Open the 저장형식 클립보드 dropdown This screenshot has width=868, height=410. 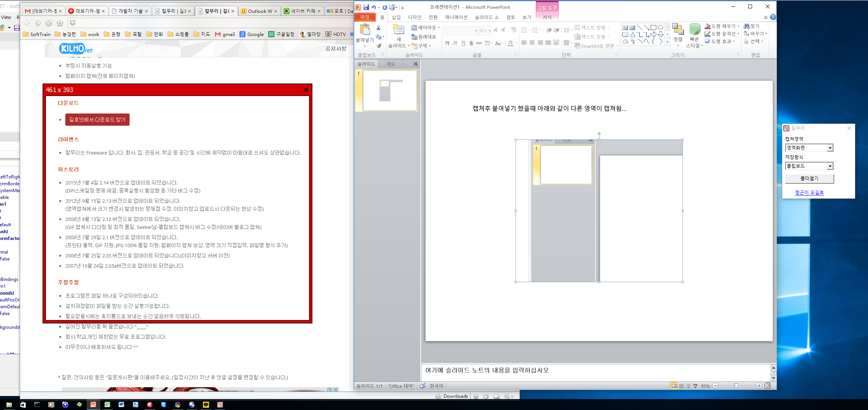(x=830, y=166)
